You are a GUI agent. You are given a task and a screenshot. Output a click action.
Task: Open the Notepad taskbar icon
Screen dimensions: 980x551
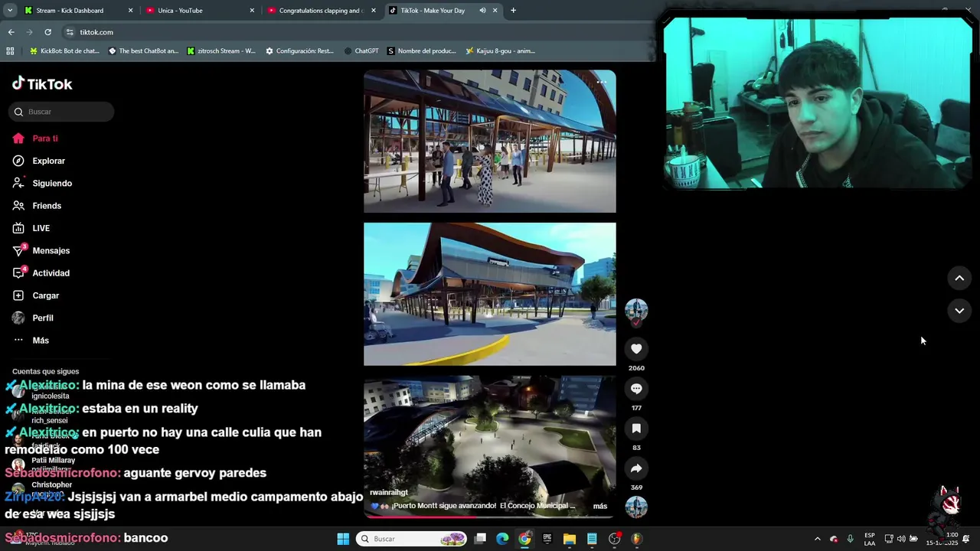click(592, 539)
